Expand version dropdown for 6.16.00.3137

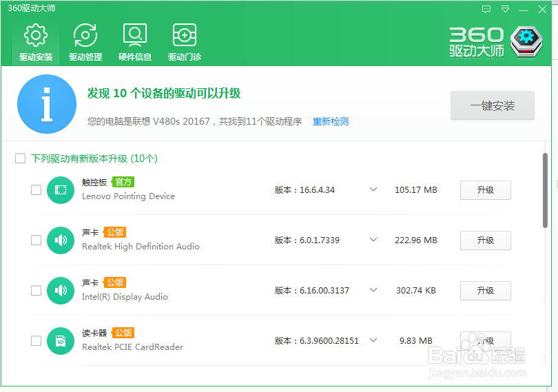tap(373, 290)
